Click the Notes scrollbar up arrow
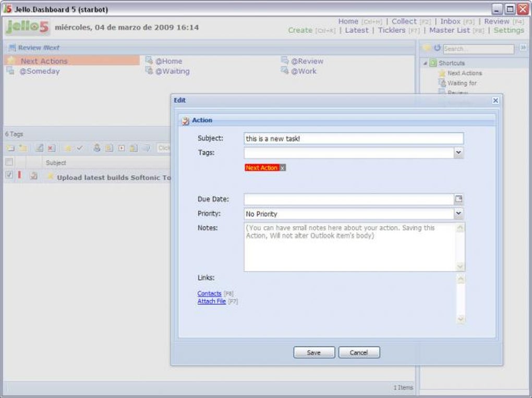This screenshot has width=532, height=398. pyautogui.click(x=460, y=228)
